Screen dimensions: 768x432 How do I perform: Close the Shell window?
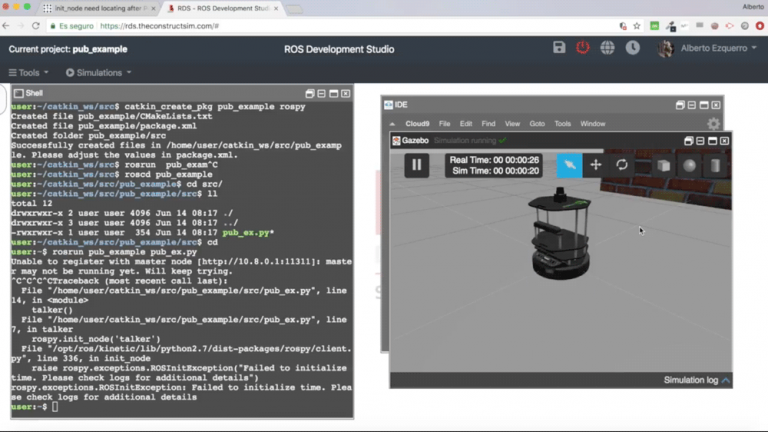[345, 93]
